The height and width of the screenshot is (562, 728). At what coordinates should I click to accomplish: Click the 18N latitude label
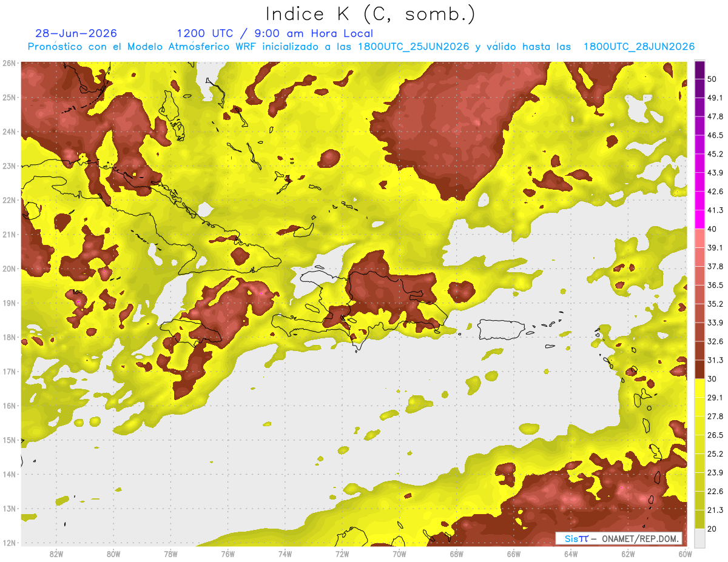point(9,337)
